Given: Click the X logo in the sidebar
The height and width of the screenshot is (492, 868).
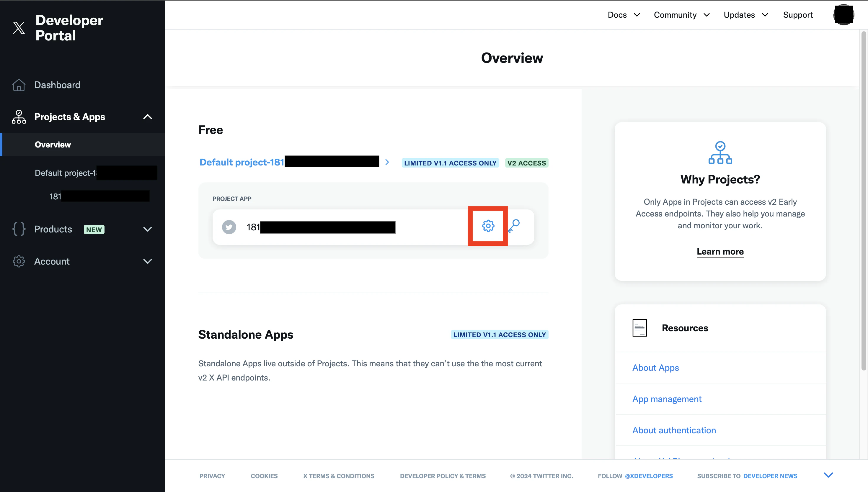Looking at the screenshot, I should click(19, 27).
